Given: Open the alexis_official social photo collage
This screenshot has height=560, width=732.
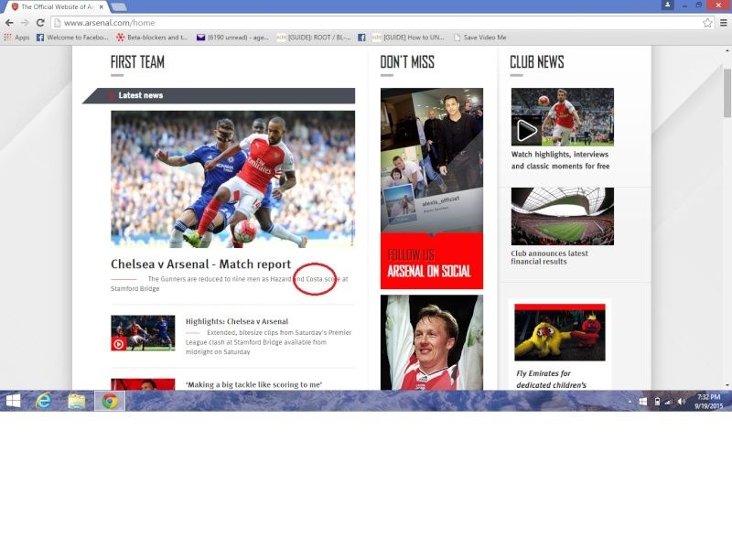Looking at the screenshot, I should coord(432,160).
